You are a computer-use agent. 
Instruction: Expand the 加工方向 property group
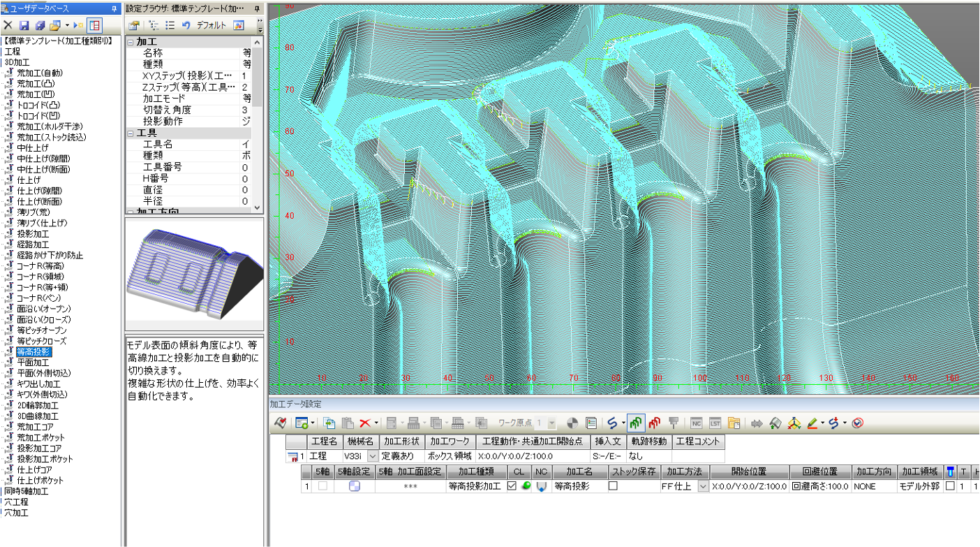coord(131,212)
